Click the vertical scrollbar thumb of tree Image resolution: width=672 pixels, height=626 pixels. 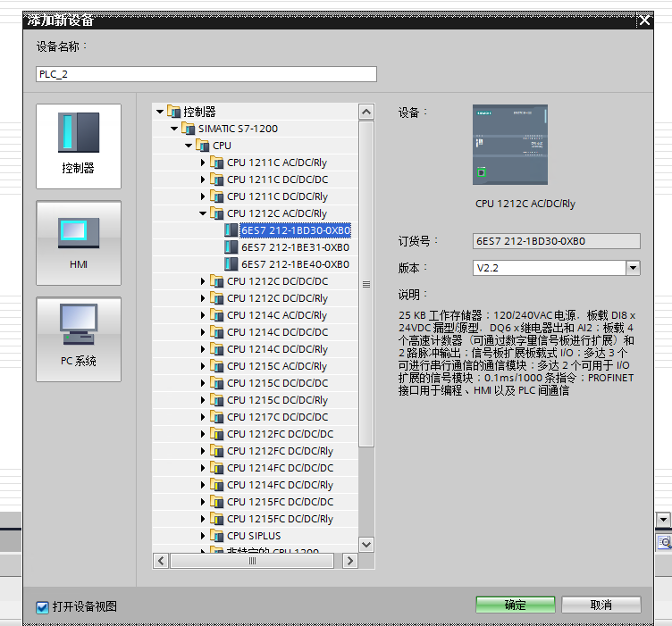[x=366, y=284]
